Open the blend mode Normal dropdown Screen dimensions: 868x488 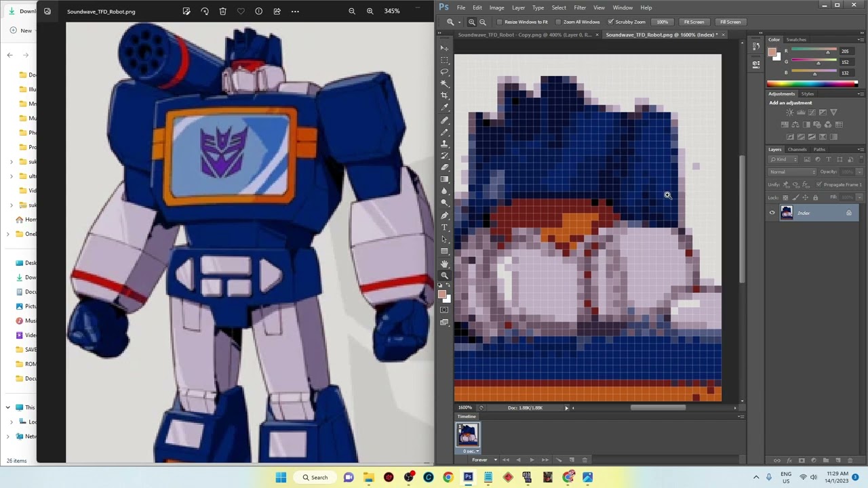click(x=793, y=172)
